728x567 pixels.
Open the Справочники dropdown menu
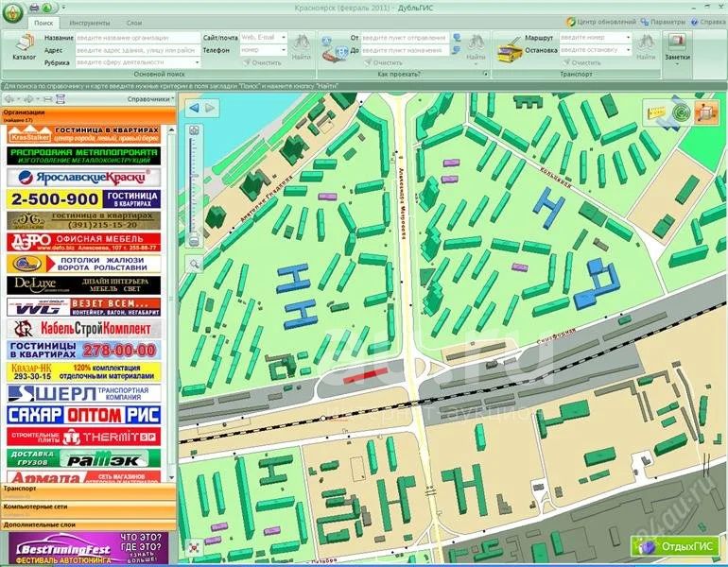(150, 99)
